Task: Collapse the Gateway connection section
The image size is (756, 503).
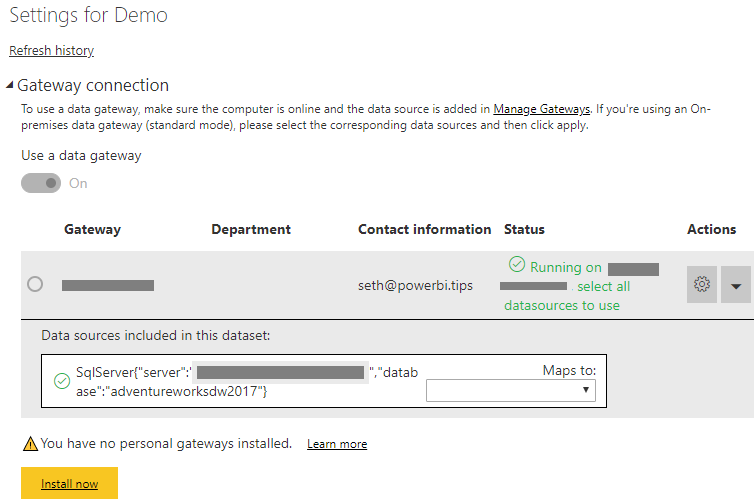Action: coord(10,86)
